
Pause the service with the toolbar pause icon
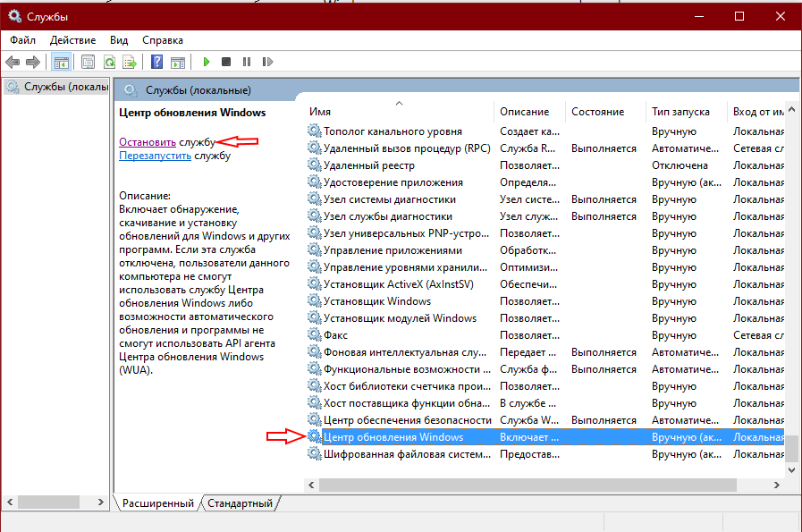click(x=247, y=62)
